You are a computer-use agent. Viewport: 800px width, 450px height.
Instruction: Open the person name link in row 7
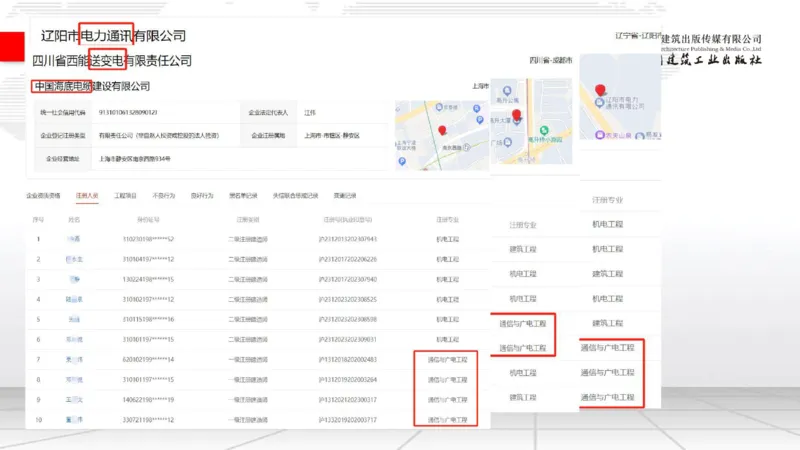[x=74, y=360]
